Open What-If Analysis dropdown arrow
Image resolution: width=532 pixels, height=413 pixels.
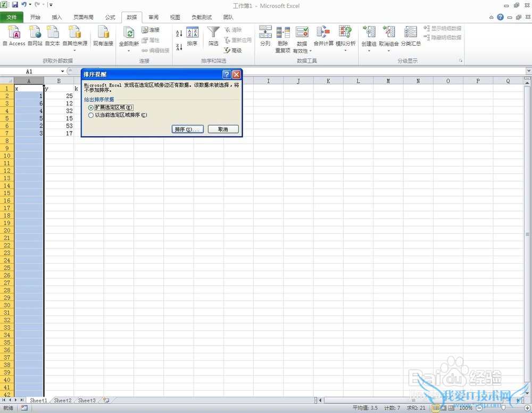tap(345, 50)
